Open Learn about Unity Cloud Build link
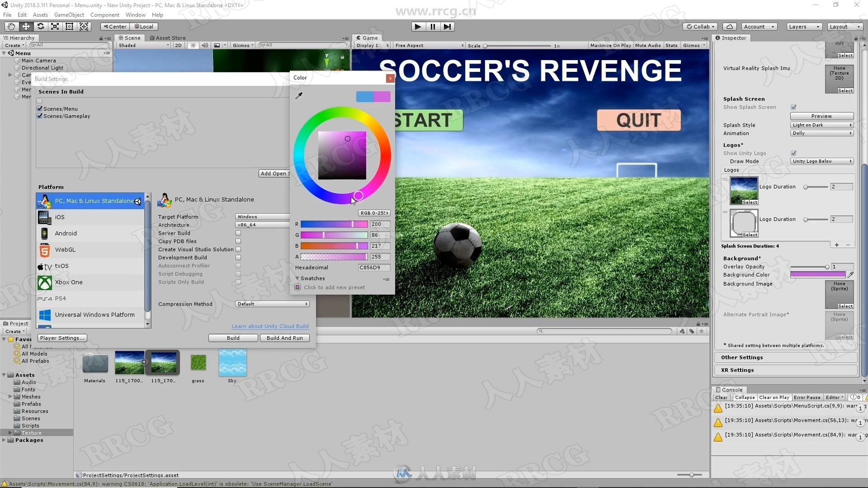Image resolution: width=868 pixels, height=488 pixels. [x=270, y=326]
